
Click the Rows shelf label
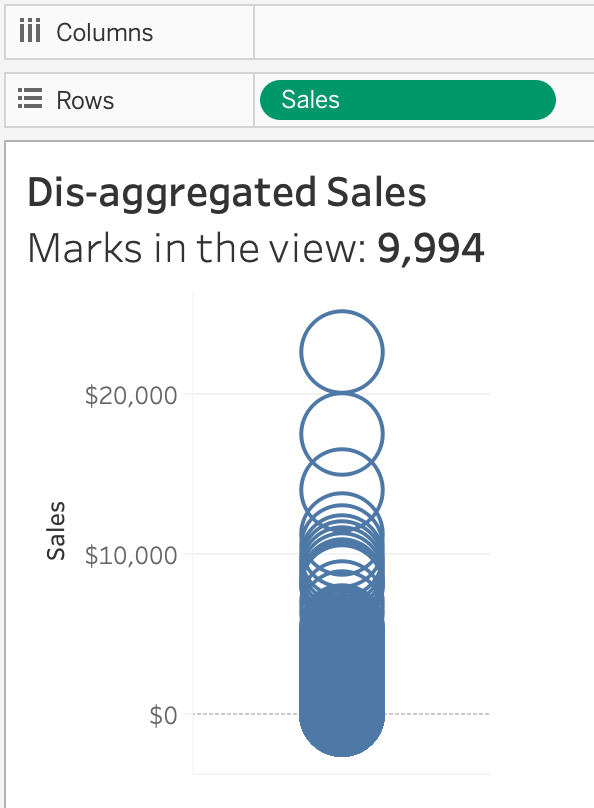[86, 100]
